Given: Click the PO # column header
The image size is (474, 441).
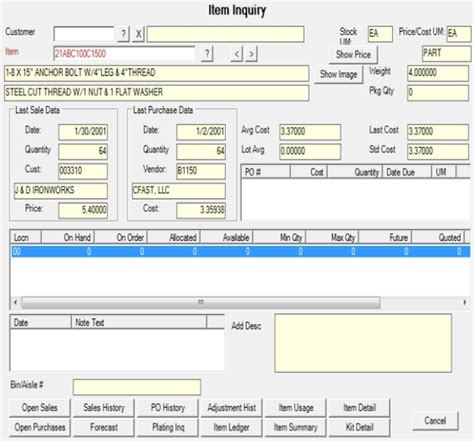Looking at the screenshot, I should (x=266, y=172).
